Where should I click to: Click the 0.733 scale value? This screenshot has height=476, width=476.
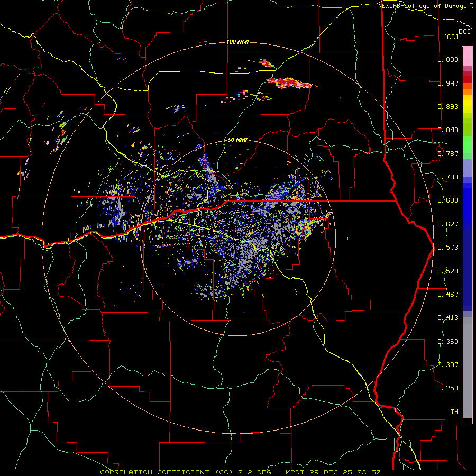448,177
